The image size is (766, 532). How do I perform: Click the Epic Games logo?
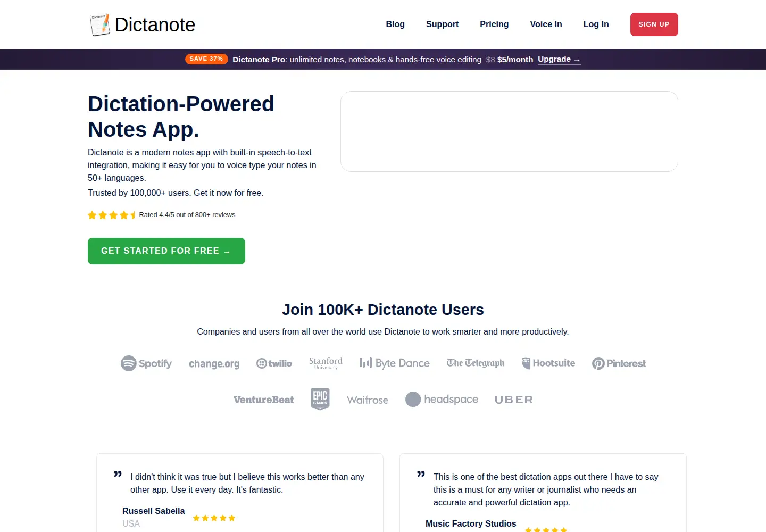point(320,399)
